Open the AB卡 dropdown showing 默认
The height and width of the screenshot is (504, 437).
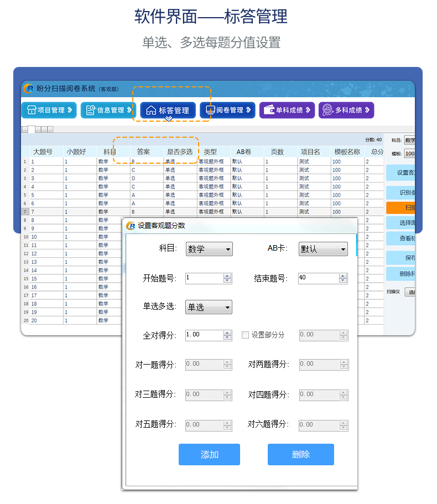[x=323, y=249]
